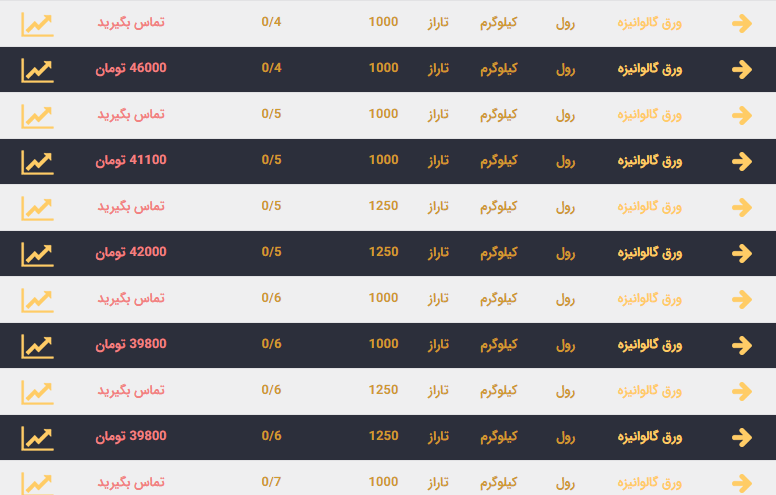Image resolution: width=776 pixels, height=495 pixels.
Task: Open price chart icon for 46000 تومان row
Action: coord(37,69)
